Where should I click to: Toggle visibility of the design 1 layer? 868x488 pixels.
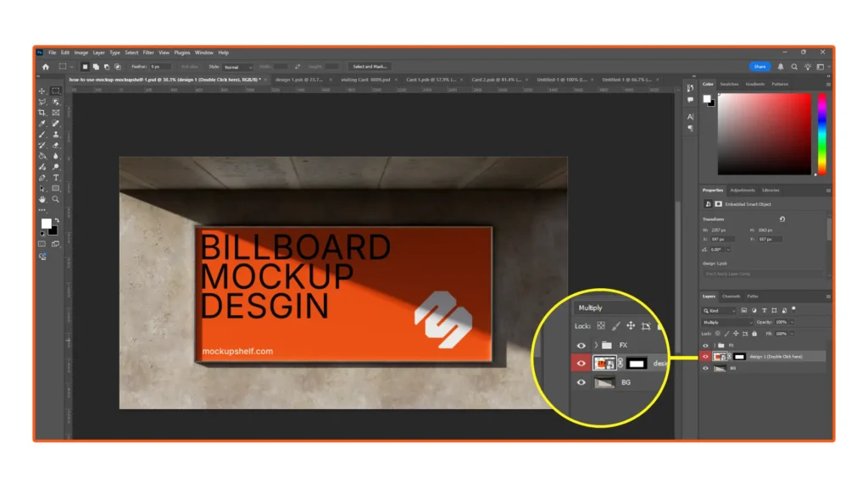[705, 357]
